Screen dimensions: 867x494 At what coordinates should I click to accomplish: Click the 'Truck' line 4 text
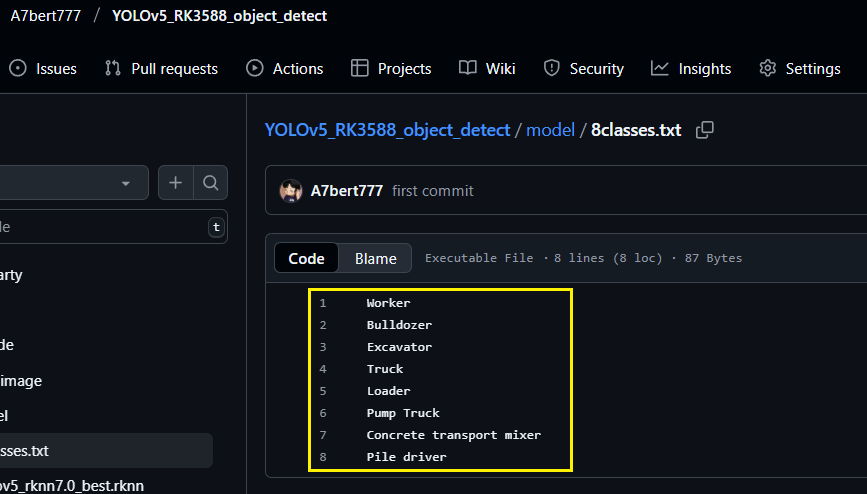tap(385, 369)
